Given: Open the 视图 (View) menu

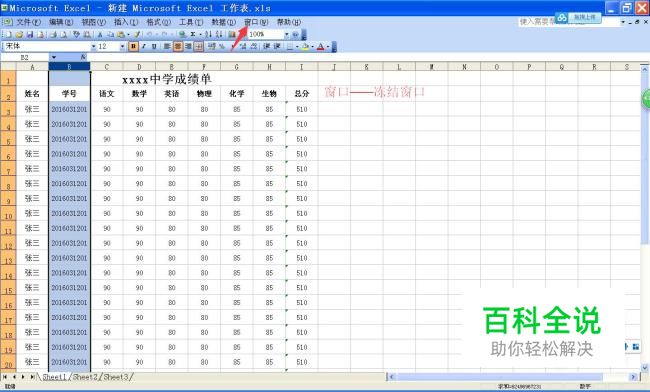Looking at the screenshot, I should pos(93,22).
